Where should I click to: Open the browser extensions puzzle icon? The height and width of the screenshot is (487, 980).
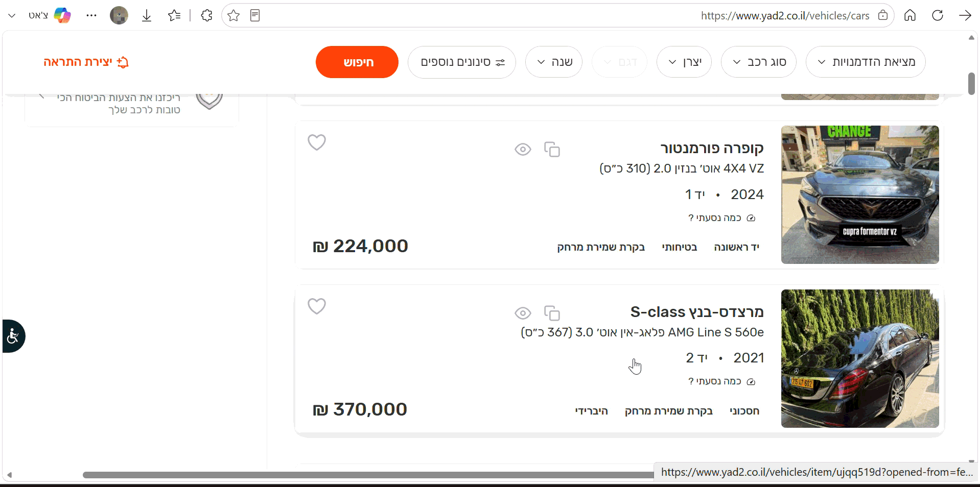pyautogui.click(x=206, y=16)
